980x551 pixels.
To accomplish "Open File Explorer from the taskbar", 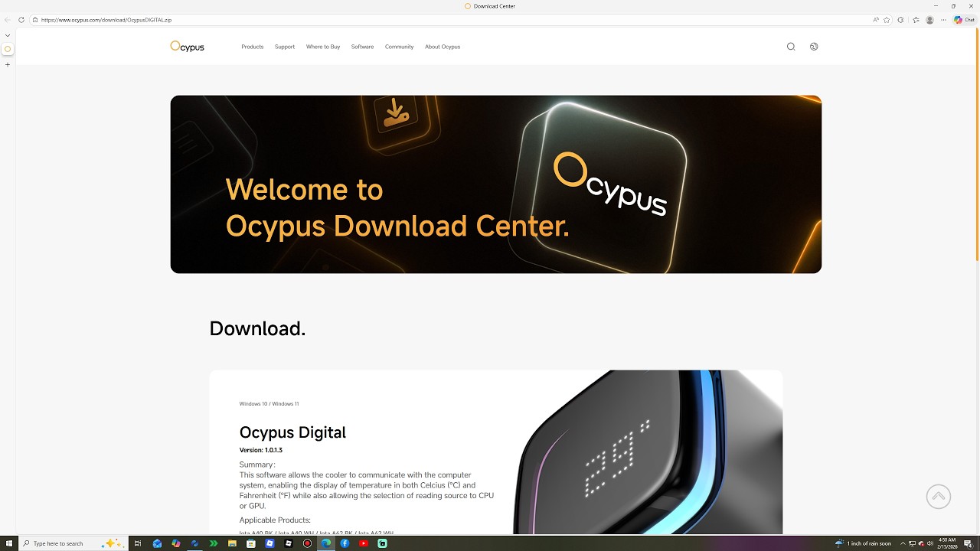I will coord(232,543).
